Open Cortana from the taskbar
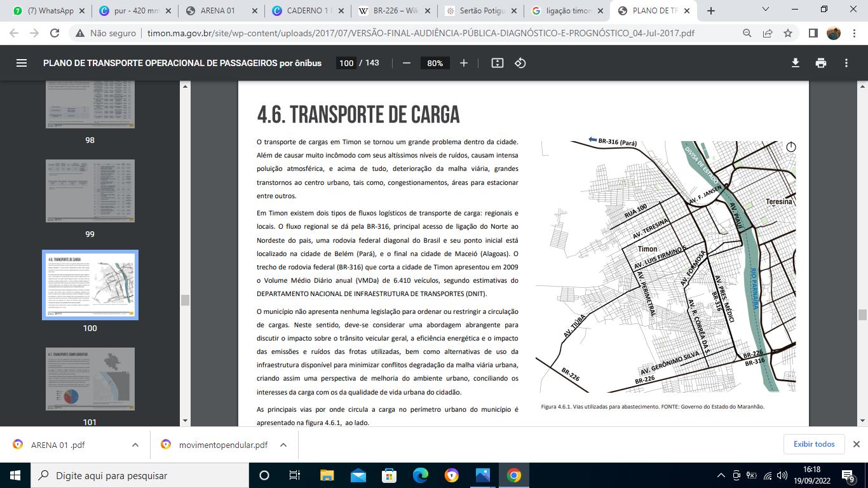The height and width of the screenshot is (488, 868). [x=264, y=475]
